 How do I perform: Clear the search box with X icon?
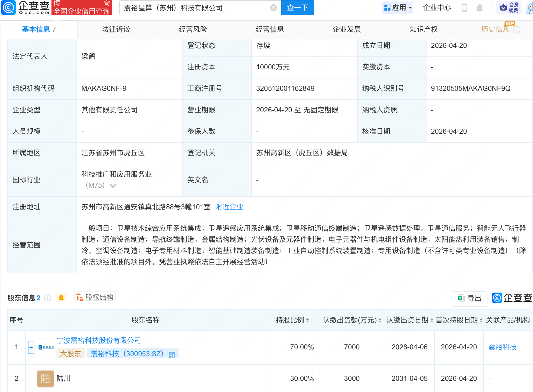(273, 8)
